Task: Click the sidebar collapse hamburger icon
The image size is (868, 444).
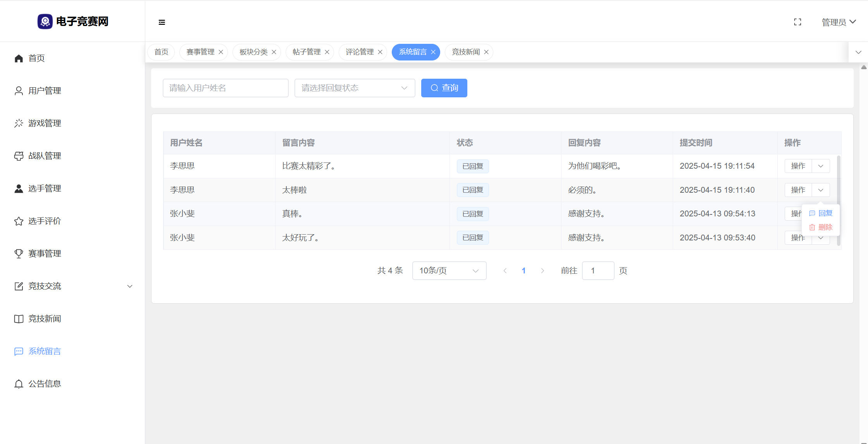Action: 162,22
